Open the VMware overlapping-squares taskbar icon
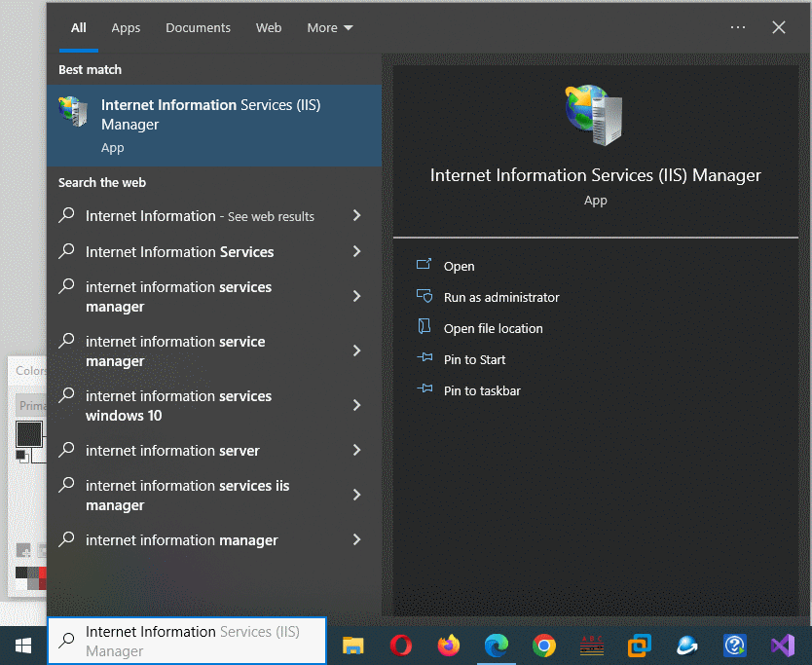Viewport: 812px width, 665px height. pyautogui.click(x=639, y=646)
